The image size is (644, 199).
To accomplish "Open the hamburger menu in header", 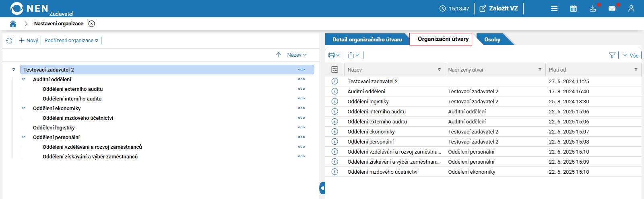I will (x=554, y=8).
